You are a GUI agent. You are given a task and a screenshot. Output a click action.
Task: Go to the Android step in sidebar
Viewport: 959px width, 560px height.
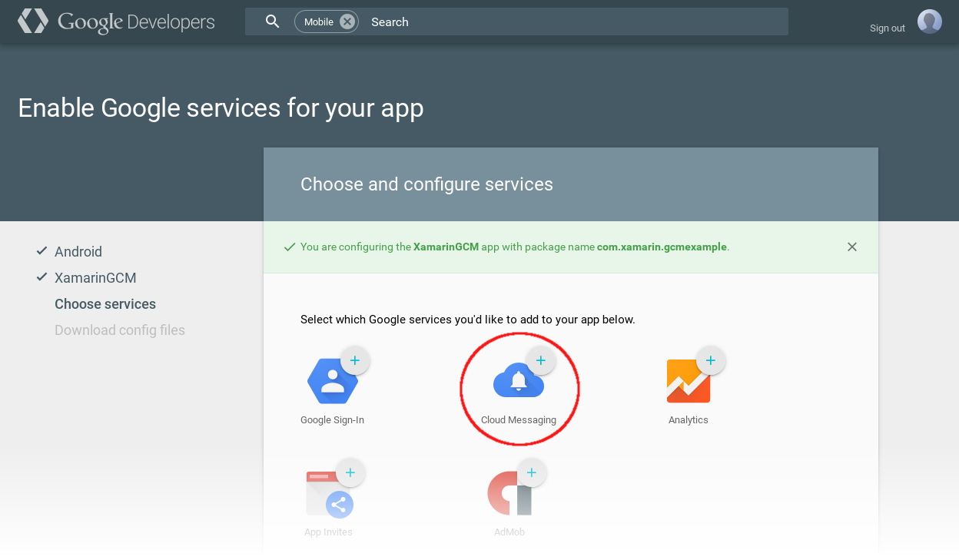(78, 252)
